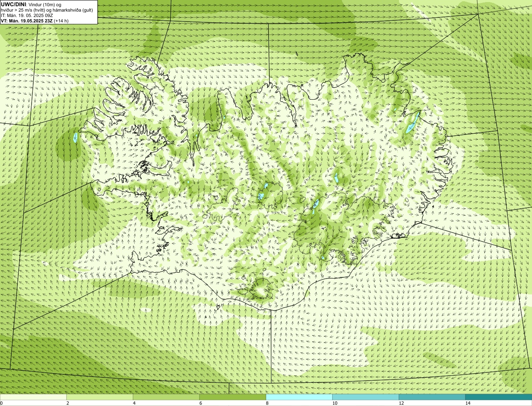Click the 'hviður > 25 m/s (hvítt)' legend line
The height and width of the screenshot is (406, 532).
coord(47,10)
